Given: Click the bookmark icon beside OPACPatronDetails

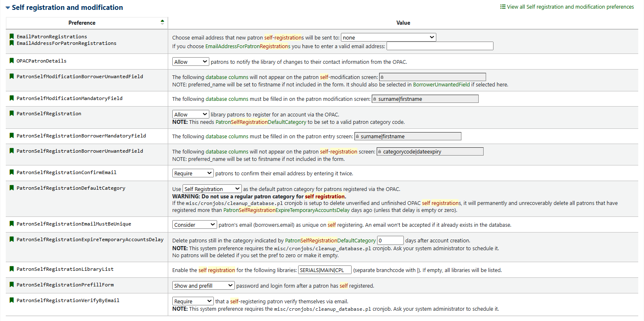Looking at the screenshot, I should 12,61.
